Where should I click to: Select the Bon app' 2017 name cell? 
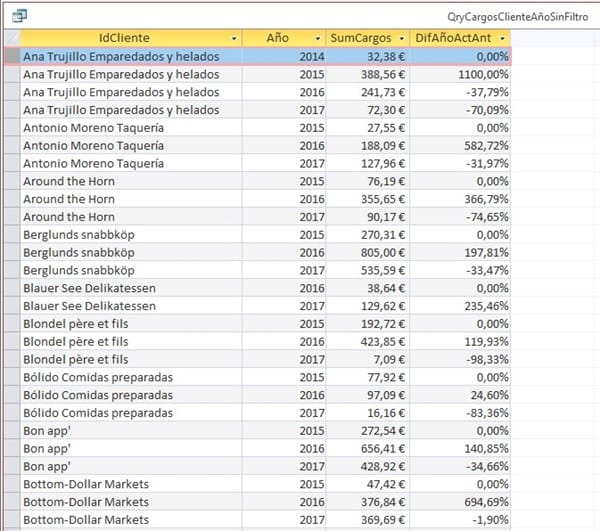point(130,466)
